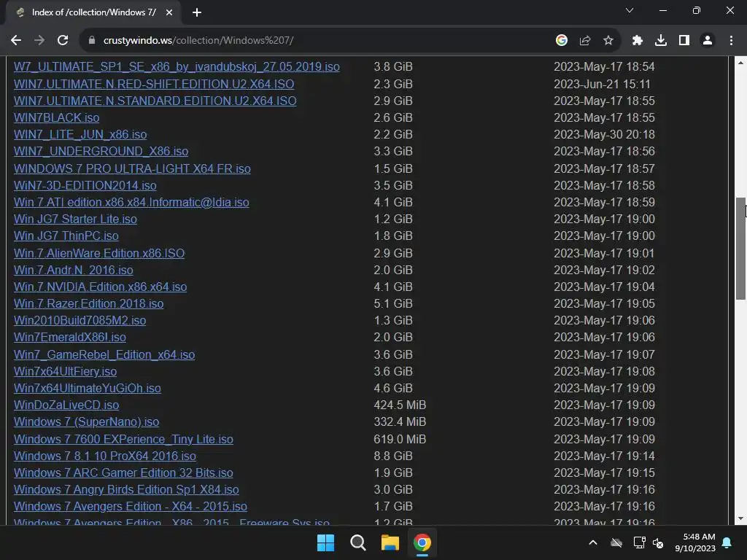Click the scrollbar up arrow
This screenshot has width=747, height=560.
741,63
